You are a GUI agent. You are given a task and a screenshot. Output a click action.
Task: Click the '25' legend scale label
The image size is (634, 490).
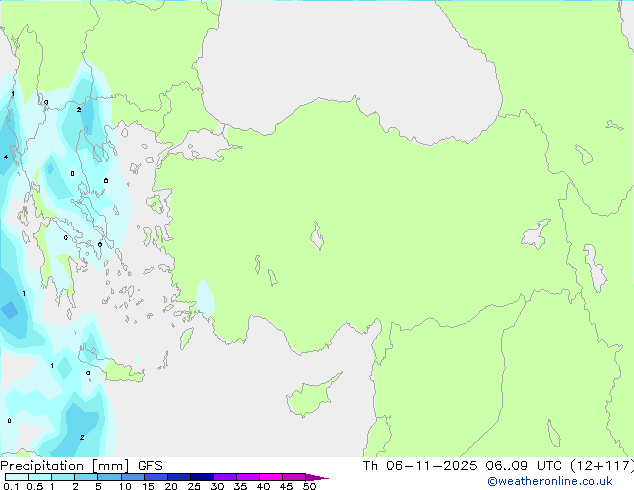[194, 486]
